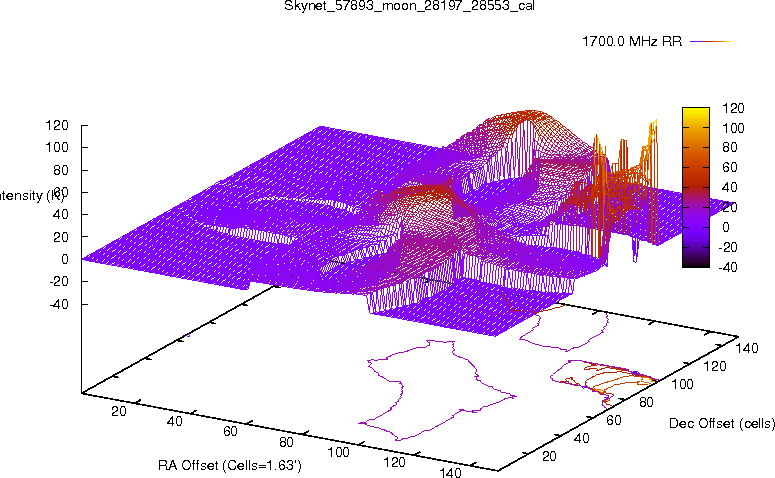Click the 140 tick on the RA Offset axis
The width and height of the screenshot is (775, 478).
[x=450, y=473]
